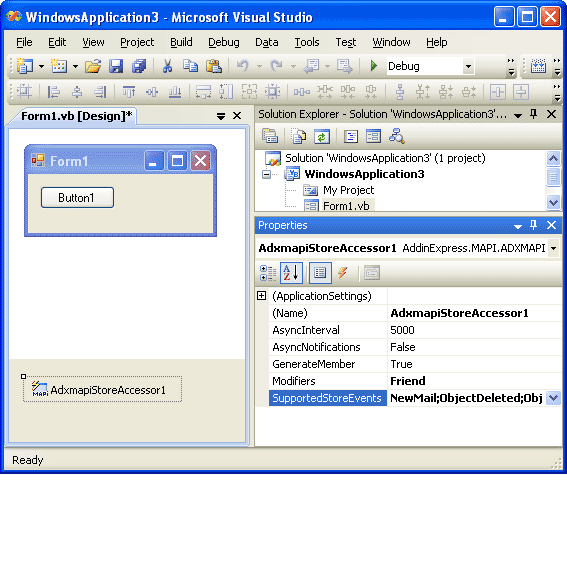
Task: Click the Make Same Width icon
Action: (x=203, y=92)
